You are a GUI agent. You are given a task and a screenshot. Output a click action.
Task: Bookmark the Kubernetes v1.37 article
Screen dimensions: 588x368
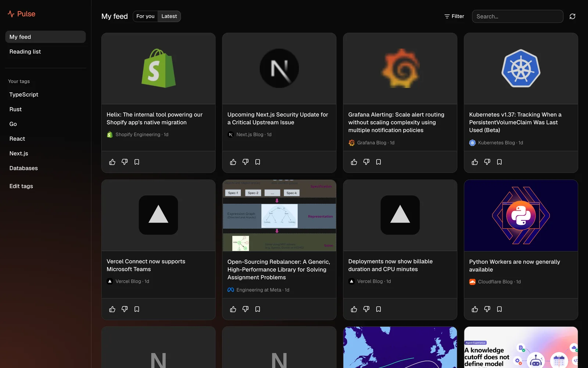pyautogui.click(x=499, y=162)
